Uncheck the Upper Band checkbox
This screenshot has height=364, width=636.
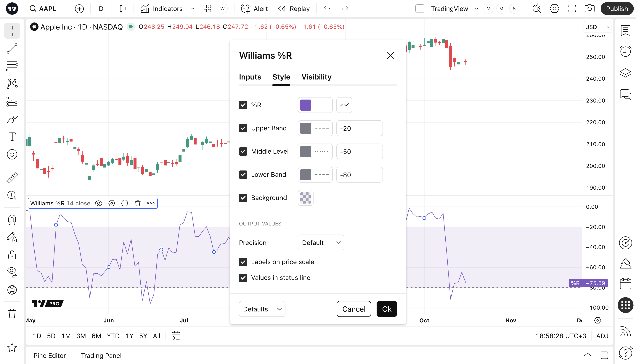pos(243,128)
